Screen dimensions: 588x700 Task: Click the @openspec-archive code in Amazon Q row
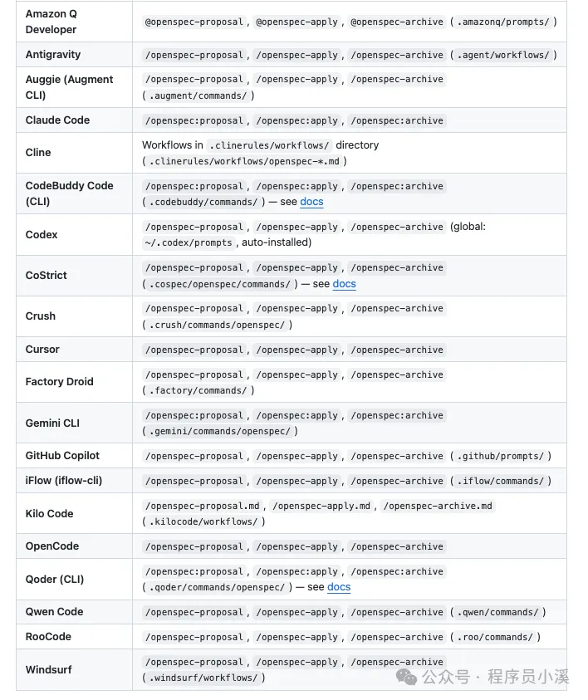pos(397,22)
